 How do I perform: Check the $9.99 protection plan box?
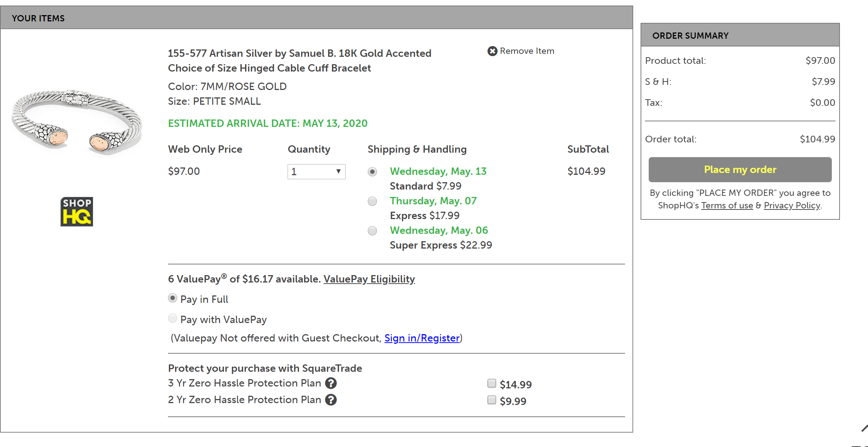[491, 400]
